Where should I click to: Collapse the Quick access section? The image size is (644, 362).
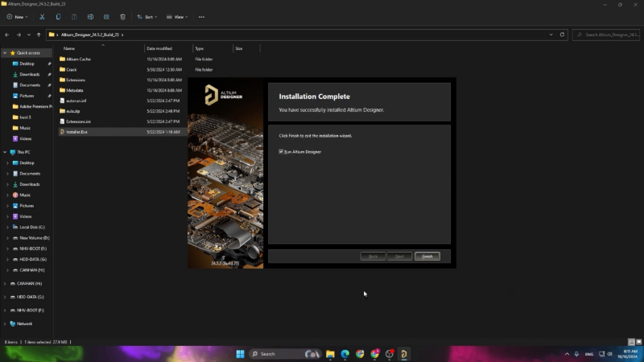coord(5,53)
